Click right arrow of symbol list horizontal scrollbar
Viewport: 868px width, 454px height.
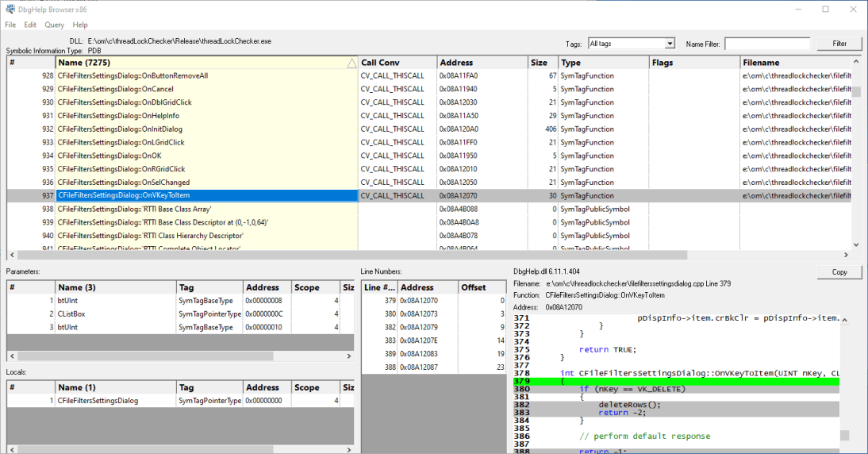click(846, 256)
